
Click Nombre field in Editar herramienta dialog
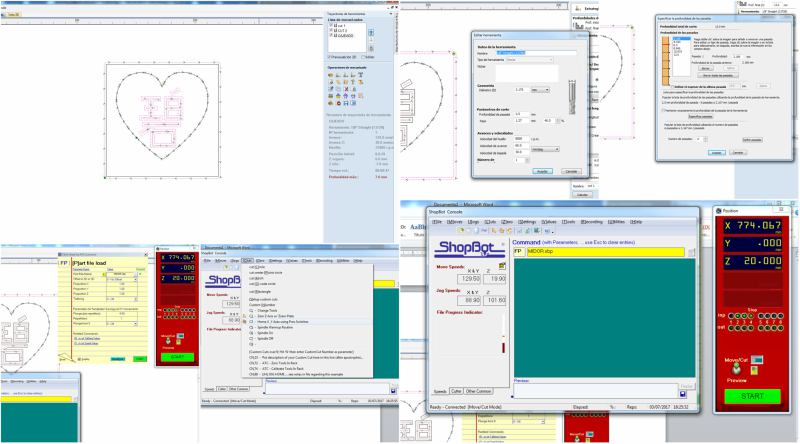coord(536,53)
